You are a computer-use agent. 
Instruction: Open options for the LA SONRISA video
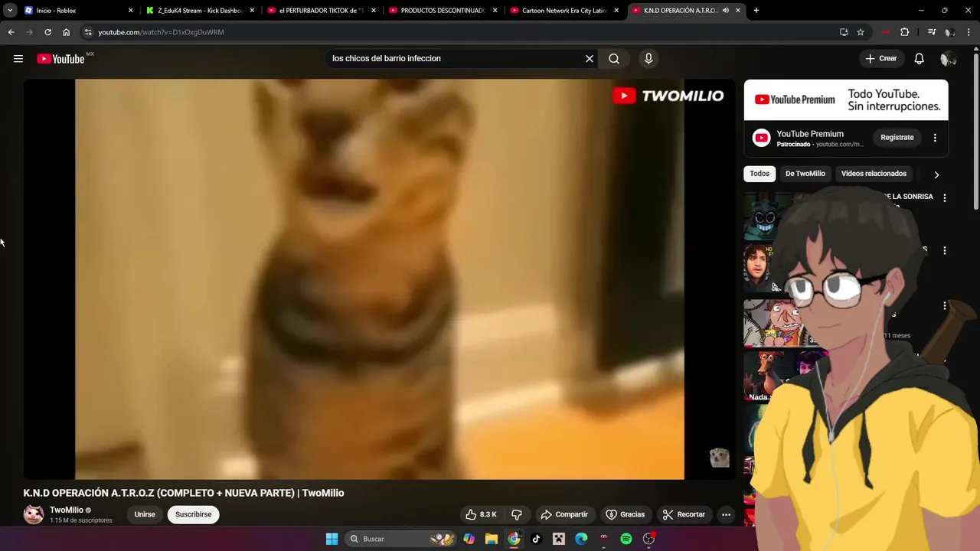945,197
